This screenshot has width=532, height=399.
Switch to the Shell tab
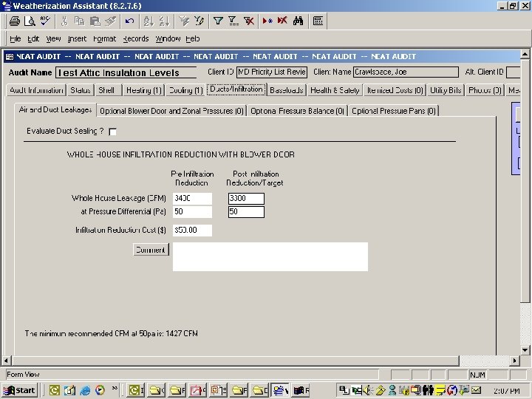[106, 90]
